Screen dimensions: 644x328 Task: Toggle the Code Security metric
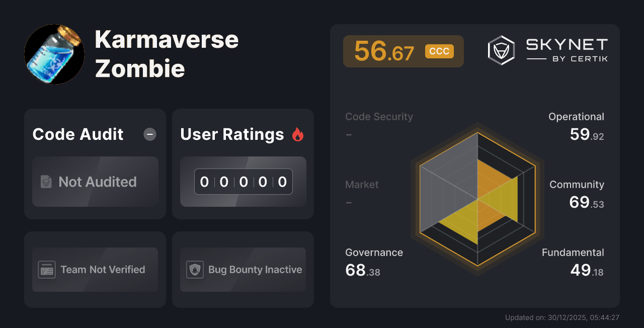(x=379, y=116)
